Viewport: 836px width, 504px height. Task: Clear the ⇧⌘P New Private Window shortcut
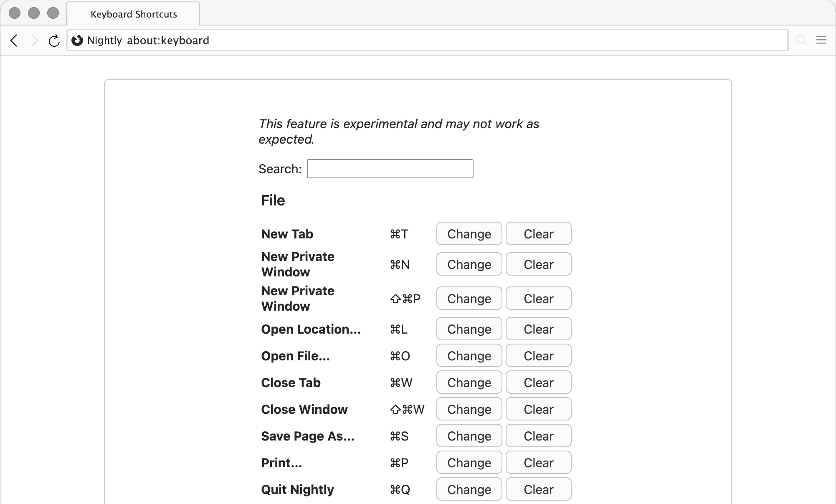(x=538, y=299)
